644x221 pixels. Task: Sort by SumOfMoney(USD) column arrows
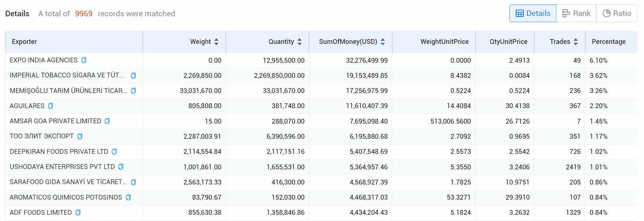pyautogui.click(x=383, y=42)
